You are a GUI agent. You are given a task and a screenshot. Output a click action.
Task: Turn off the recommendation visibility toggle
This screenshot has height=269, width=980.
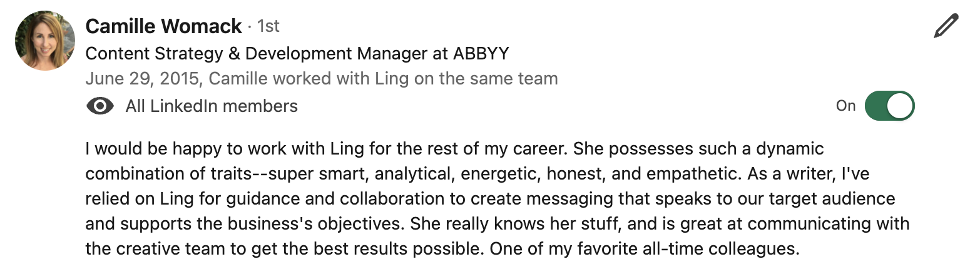pos(889,106)
